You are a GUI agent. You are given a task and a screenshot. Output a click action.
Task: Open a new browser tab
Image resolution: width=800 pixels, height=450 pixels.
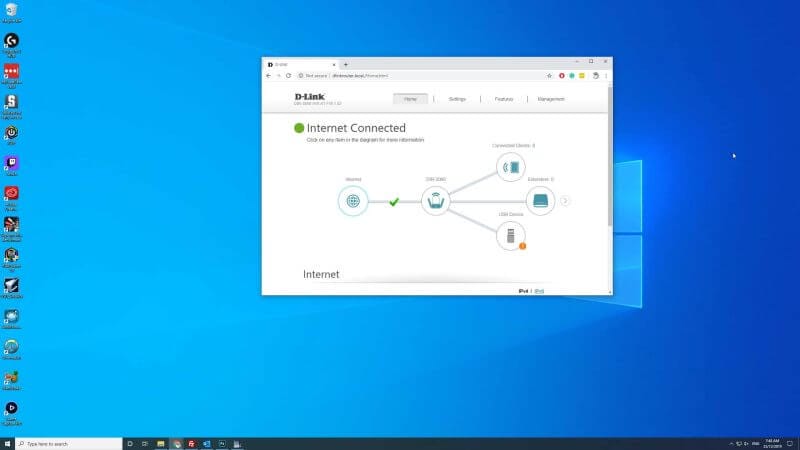pos(346,64)
